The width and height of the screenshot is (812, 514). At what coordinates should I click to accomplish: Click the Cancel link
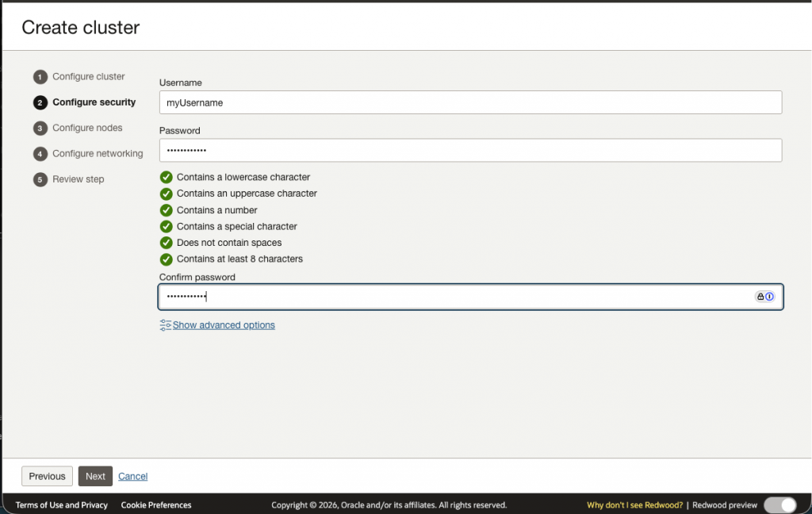coord(133,477)
